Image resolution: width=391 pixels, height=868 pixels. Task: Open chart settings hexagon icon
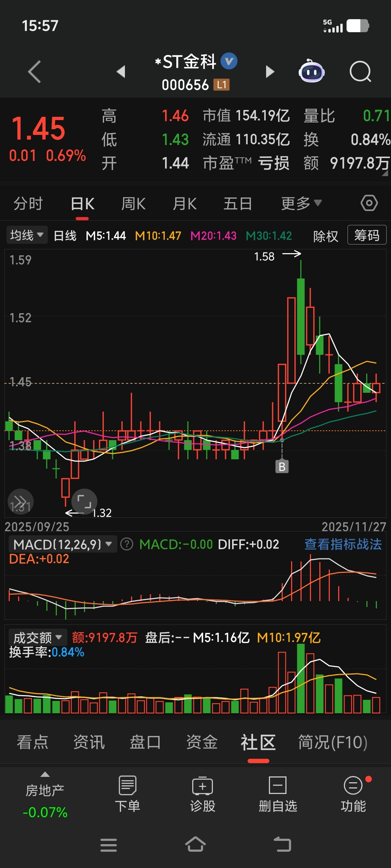(369, 203)
